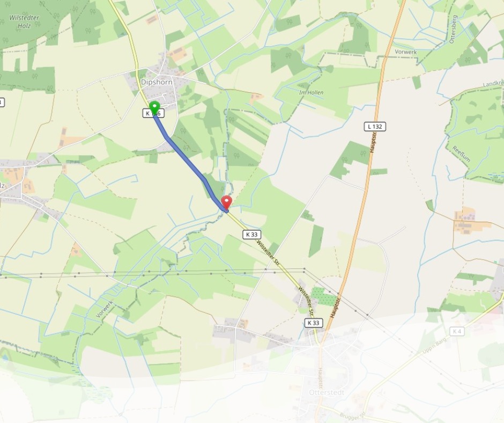Click the Vorwerk label near L 132
Screen dimensions: 504x423
(406, 52)
